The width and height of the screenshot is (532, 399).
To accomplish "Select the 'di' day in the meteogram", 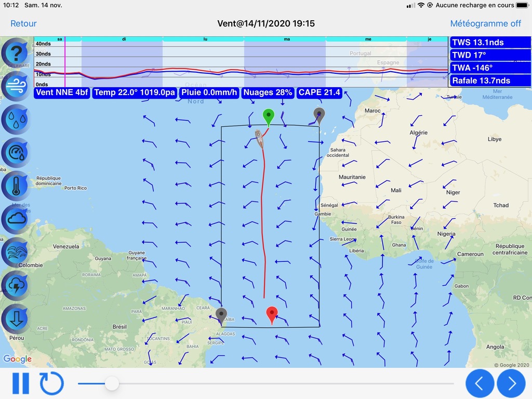I will (x=124, y=39).
